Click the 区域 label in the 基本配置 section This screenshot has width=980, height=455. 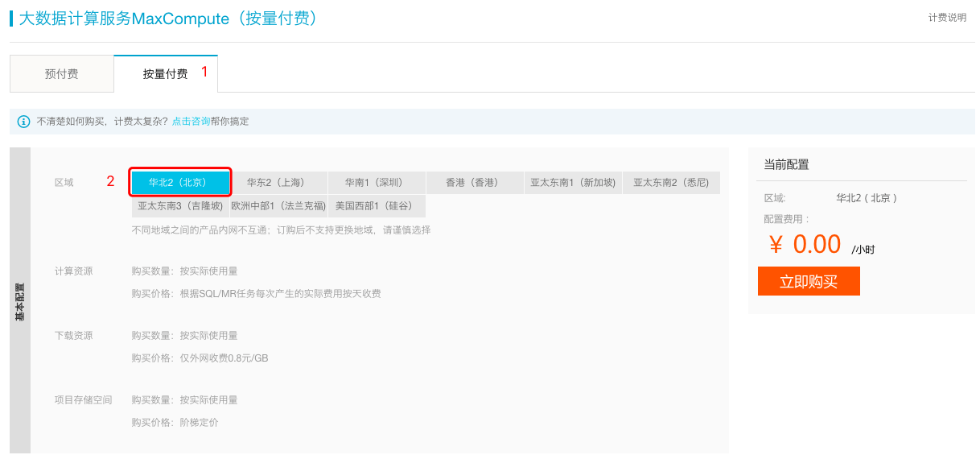pyautogui.click(x=64, y=183)
